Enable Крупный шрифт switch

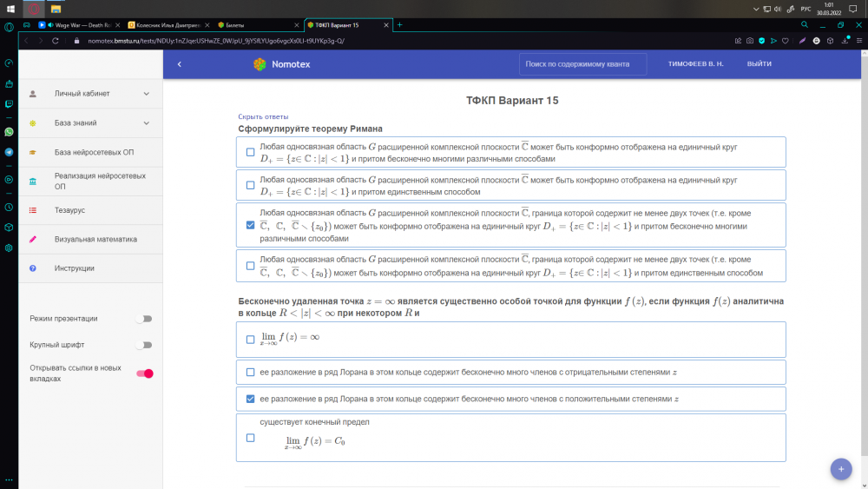click(x=144, y=346)
